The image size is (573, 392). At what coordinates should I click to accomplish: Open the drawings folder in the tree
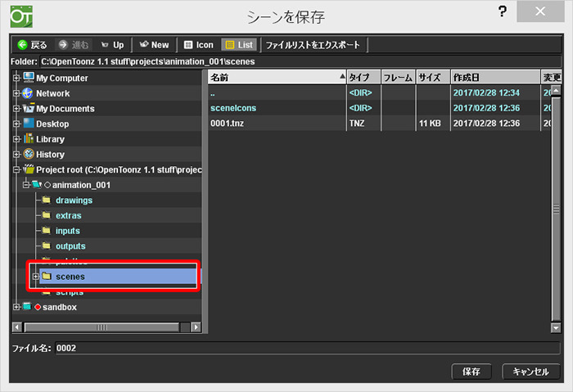pos(74,201)
